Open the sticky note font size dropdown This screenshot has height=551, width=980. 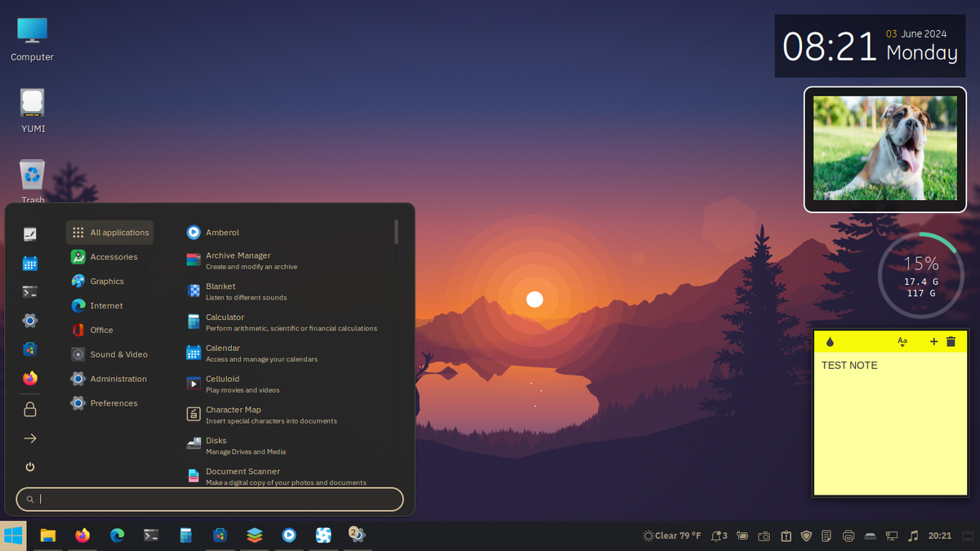coord(902,342)
